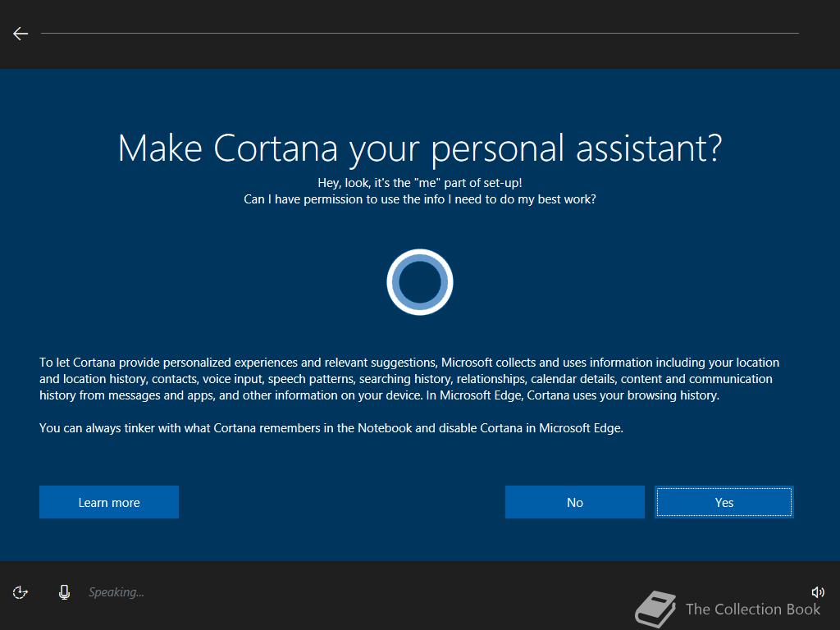The height and width of the screenshot is (630, 840).
Task: Adjust volume with the speaker icon
Action: (818, 592)
